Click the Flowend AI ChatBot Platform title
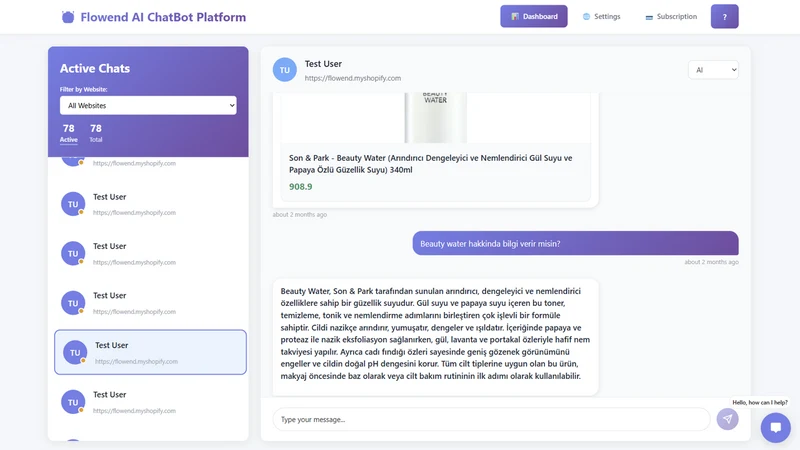 [x=163, y=17]
